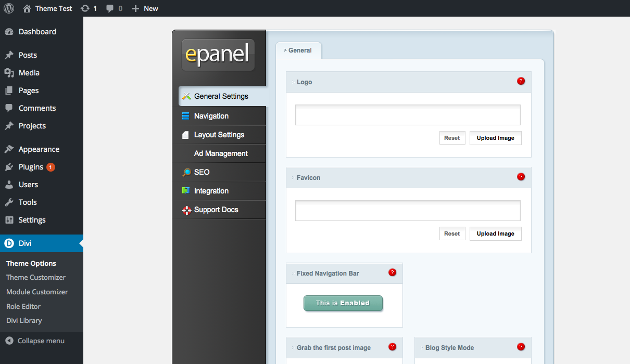Image resolution: width=630 pixels, height=364 pixels.
Task: Click the Plugins plug icon
Action: coord(9,167)
